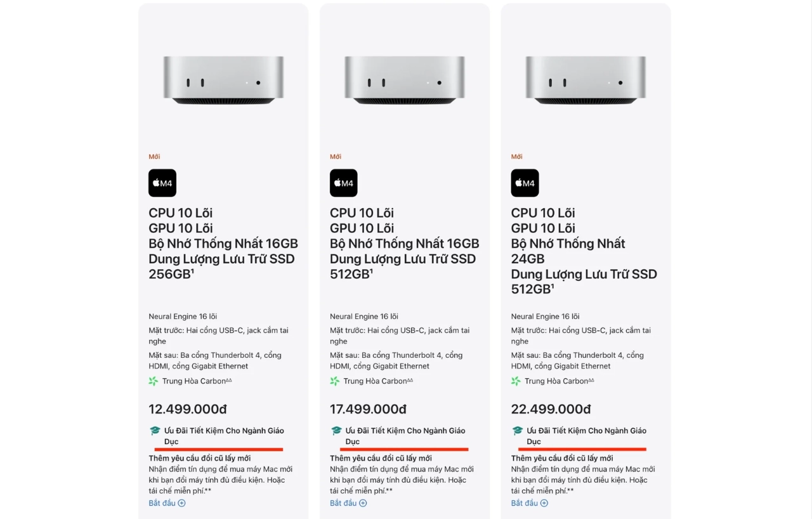Click the M4 chip badge on the rightmost Mac mini
Viewport: 812px width, 519px height.
525,183
